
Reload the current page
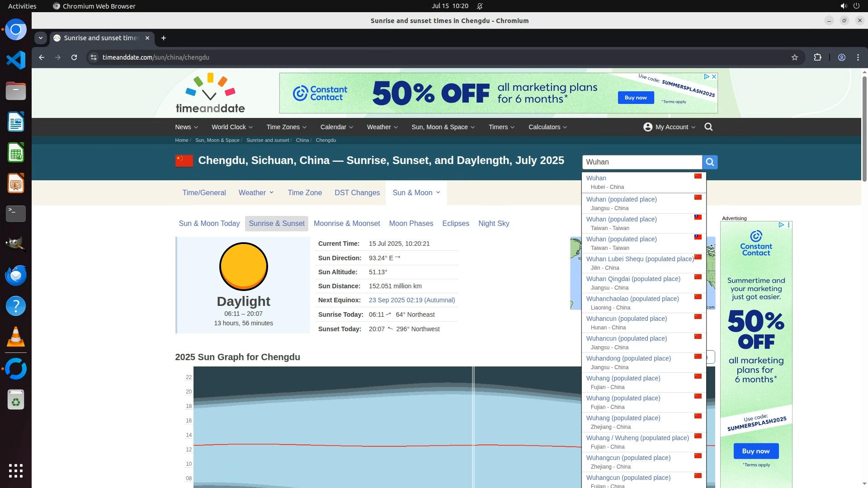tap(74, 57)
